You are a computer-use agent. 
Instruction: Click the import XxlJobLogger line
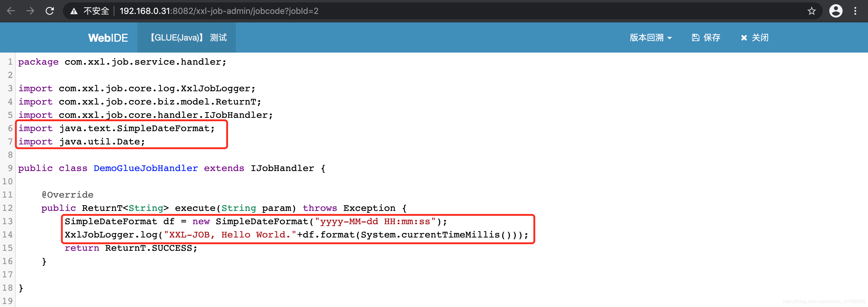tap(137, 89)
